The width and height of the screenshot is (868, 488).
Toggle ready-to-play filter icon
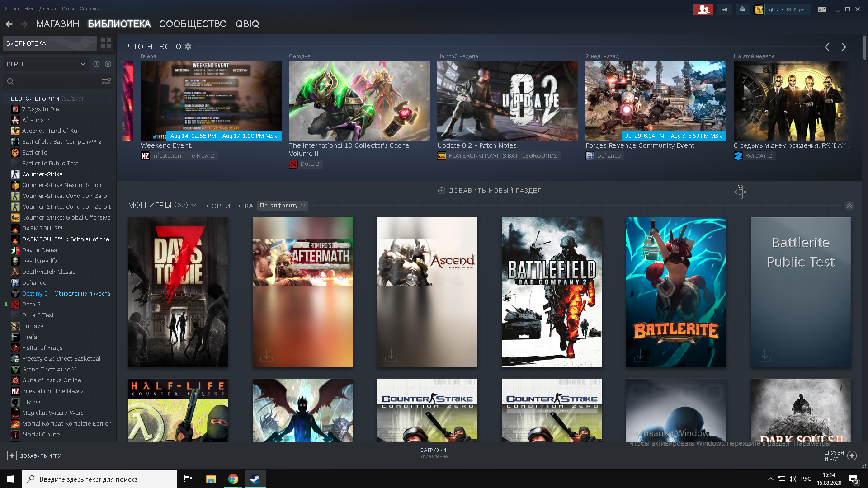pyautogui.click(x=108, y=64)
